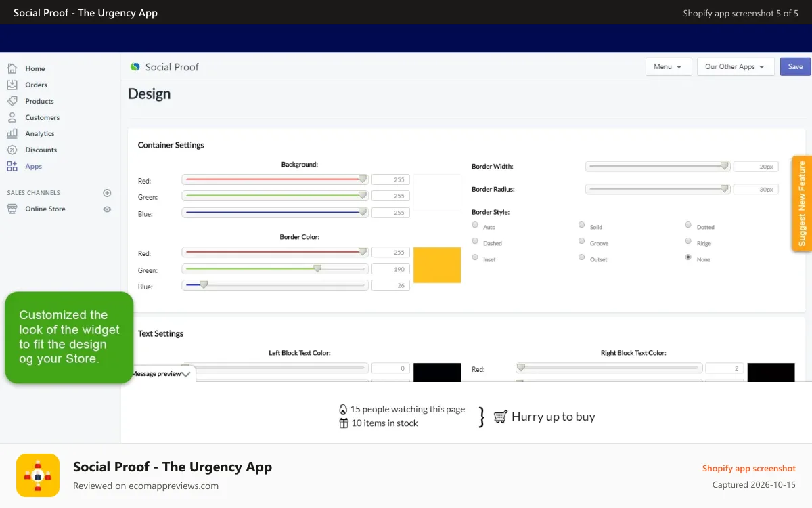Viewport: 812px width, 508px height.
Task: Select the Dotted border style
Action: 688,225
